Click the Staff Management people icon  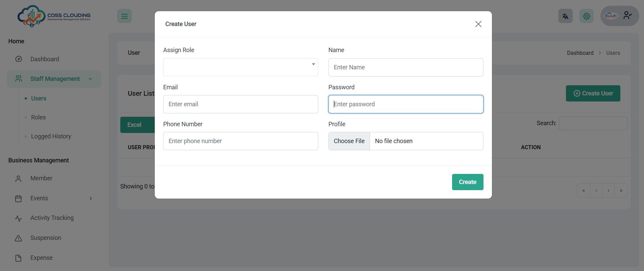[19, 78]
